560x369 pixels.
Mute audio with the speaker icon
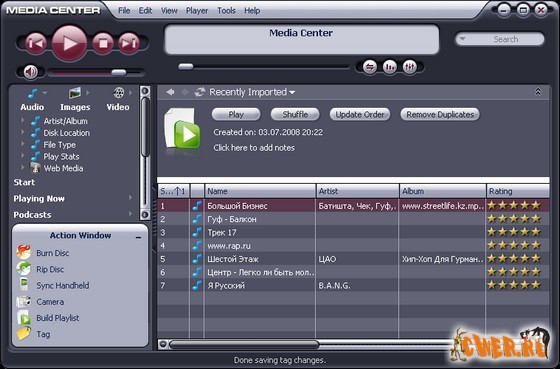(x=31, y=72)
